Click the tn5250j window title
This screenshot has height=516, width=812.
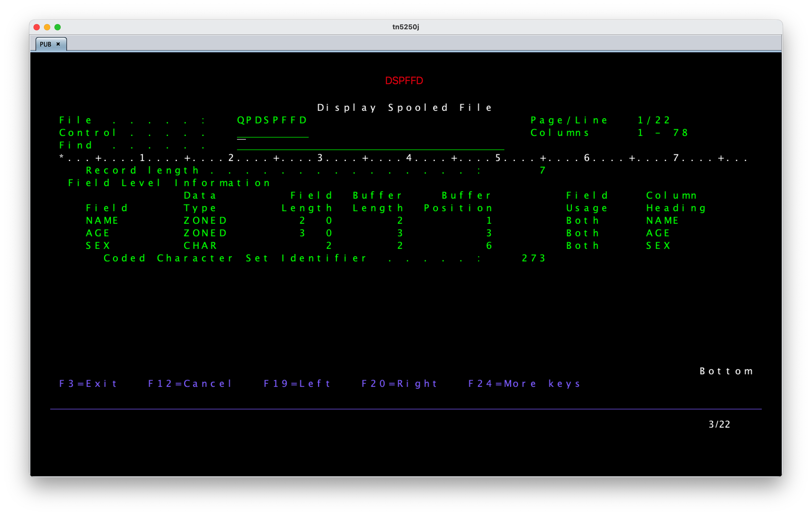(x=406, y=27)
